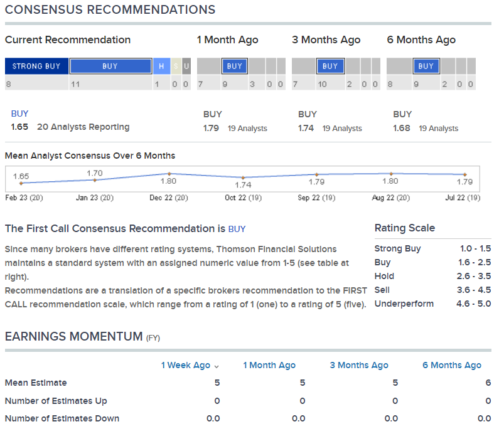Click the sort arrow beside 1 Week Ago
The width and height of the screenshot is (504, 429).
coord(217,366)
